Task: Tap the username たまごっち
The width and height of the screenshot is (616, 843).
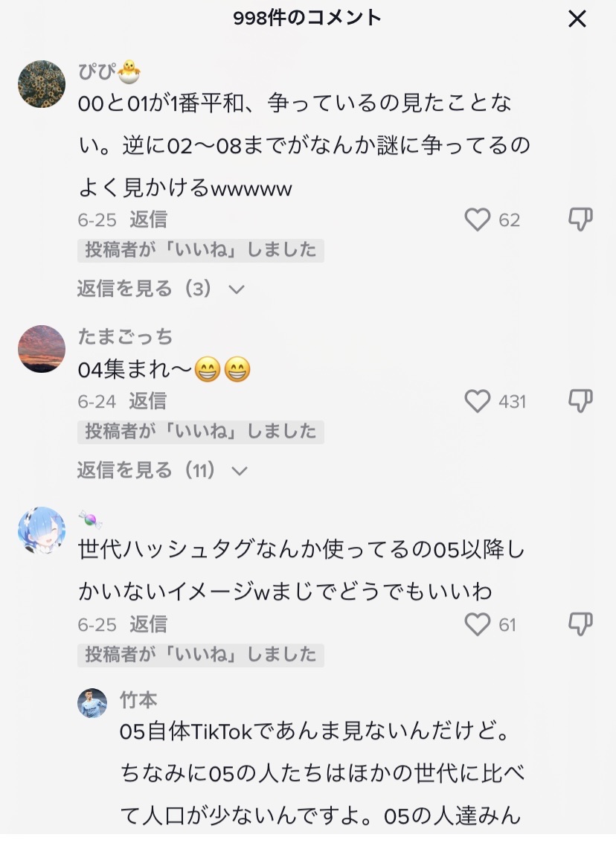Action: [x=125, y=337]
